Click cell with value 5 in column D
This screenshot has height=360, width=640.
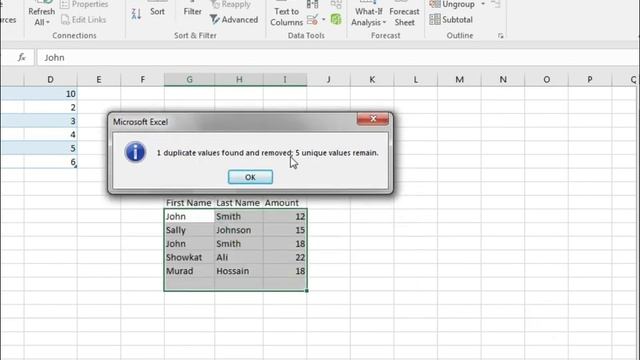click(x=51, y=148)
